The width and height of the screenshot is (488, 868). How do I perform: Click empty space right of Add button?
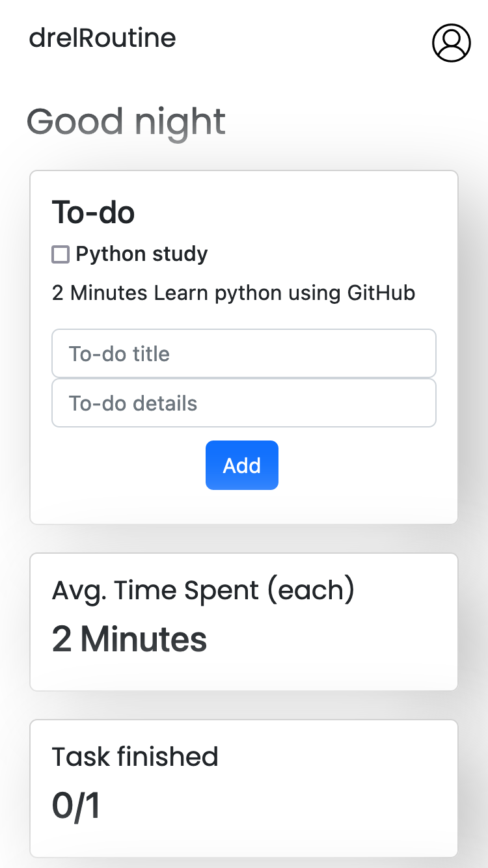(x=358, y=465)
